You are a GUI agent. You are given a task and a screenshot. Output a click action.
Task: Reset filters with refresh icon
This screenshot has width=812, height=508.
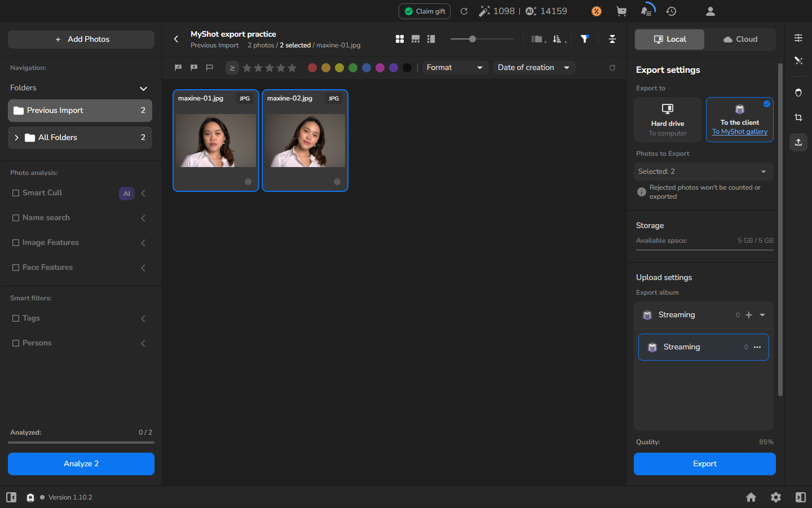pos(612,68)
